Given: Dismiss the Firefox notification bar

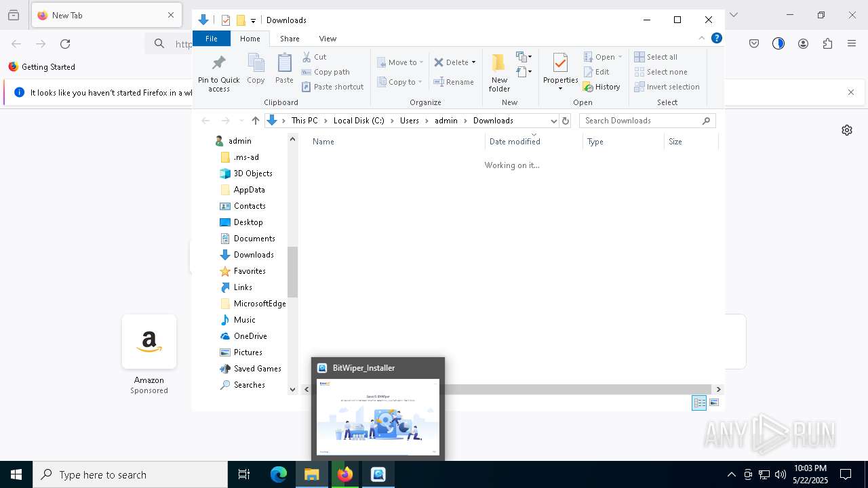Looking at the screenshot, I should coord(851,92).
